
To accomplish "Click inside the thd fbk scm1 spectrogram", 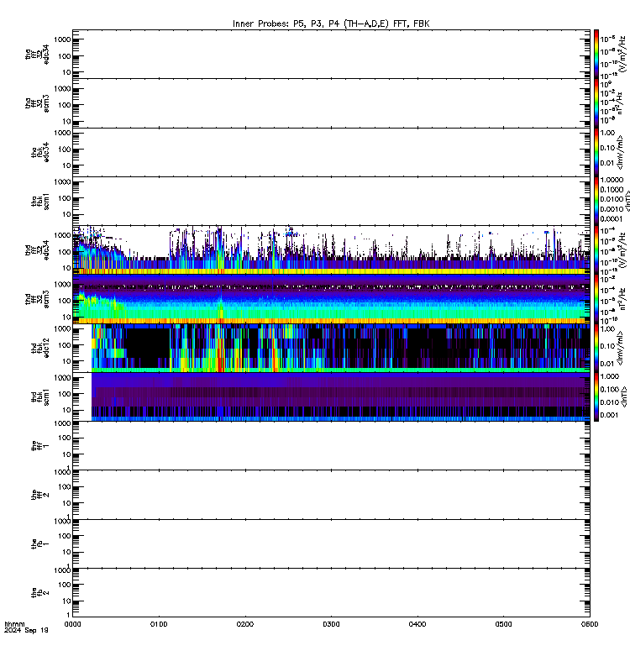I will tap(331, 397).
